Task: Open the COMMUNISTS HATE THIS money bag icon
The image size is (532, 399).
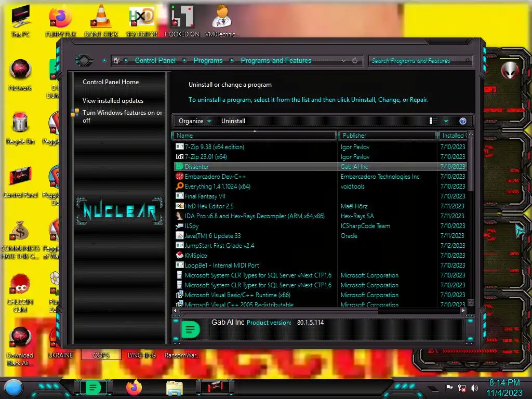Action: tap(20, 239)
